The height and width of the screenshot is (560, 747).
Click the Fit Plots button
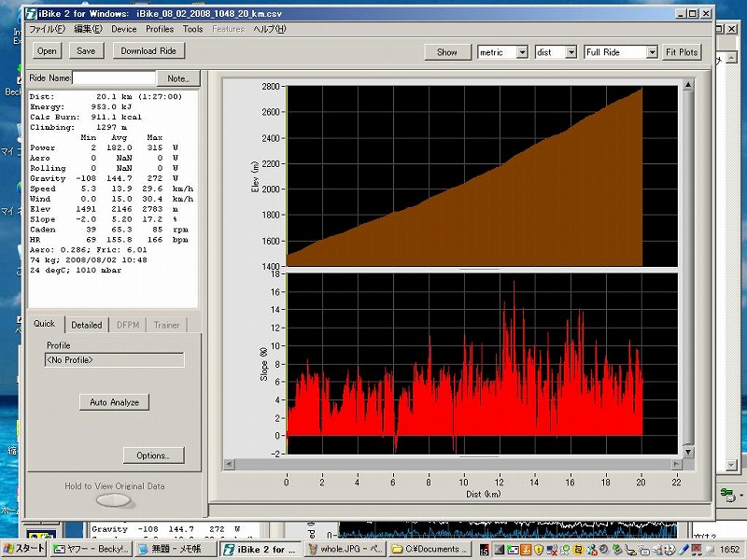point(683,52)
